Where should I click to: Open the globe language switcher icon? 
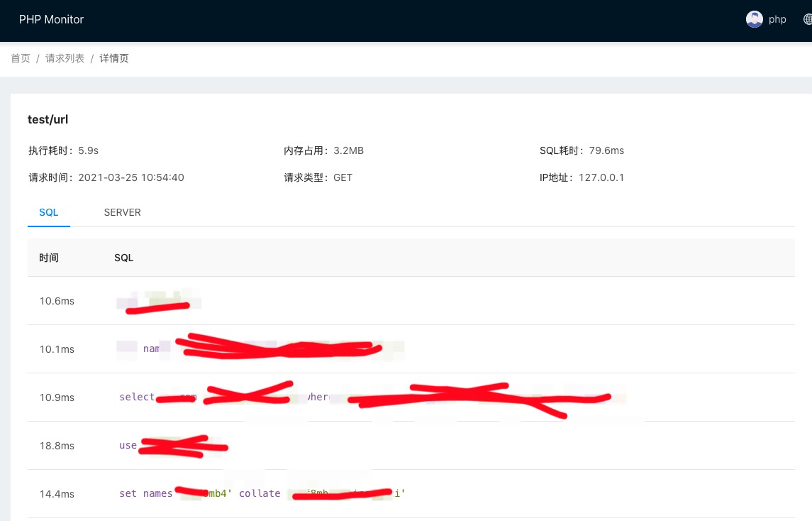click(807, 19)
